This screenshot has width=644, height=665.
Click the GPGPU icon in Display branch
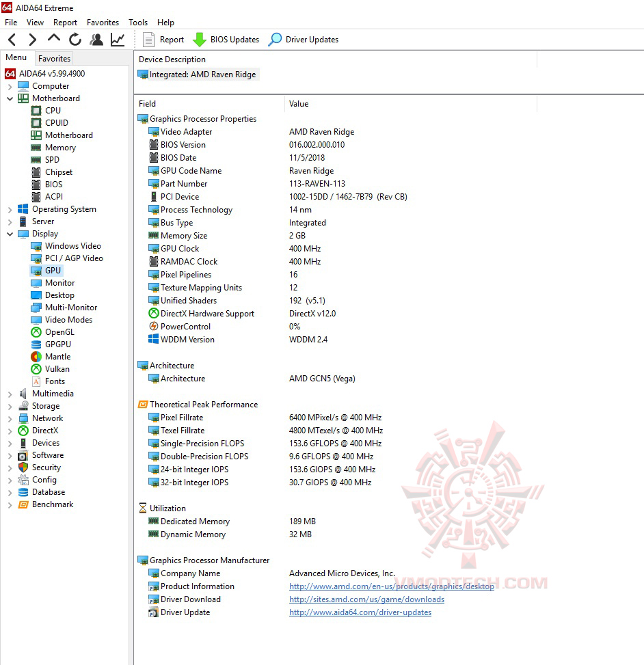point(36,344)
